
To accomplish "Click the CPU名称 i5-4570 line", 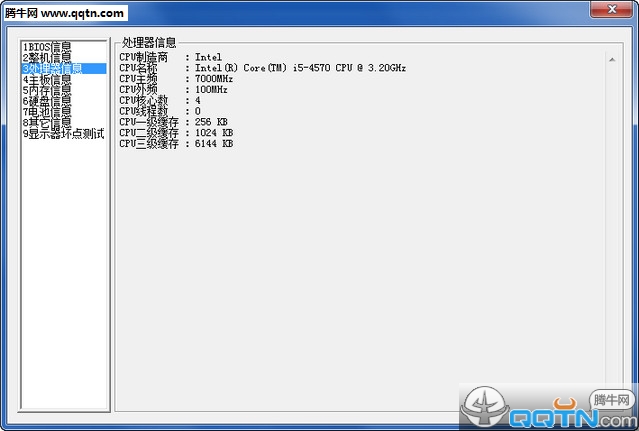I will coord(262,68).
